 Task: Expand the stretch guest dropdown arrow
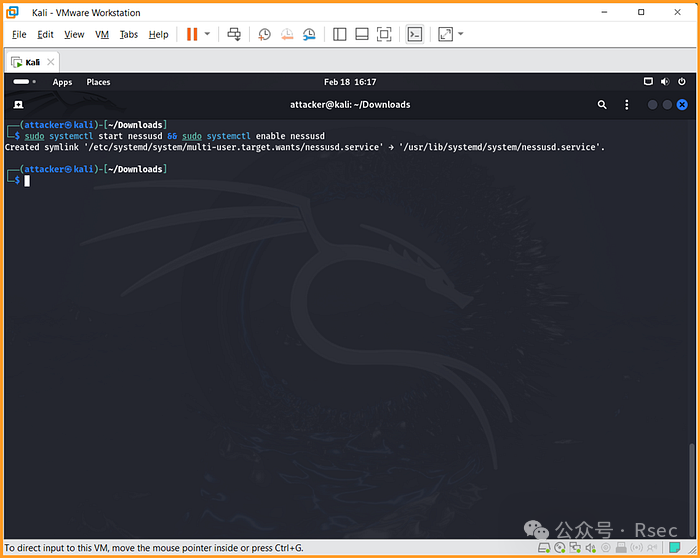point(461,34)
